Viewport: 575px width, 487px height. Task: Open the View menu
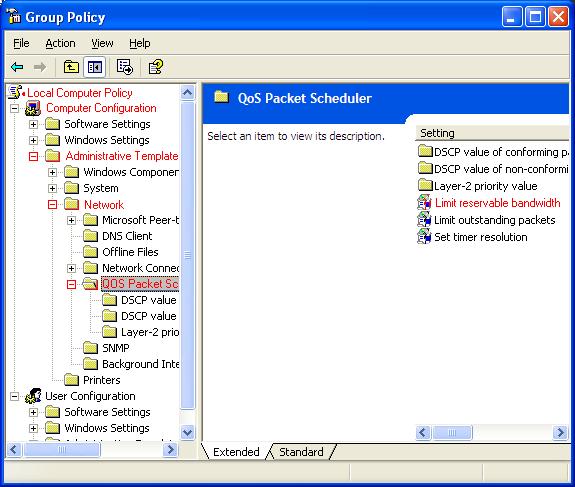tap(102, 43)
